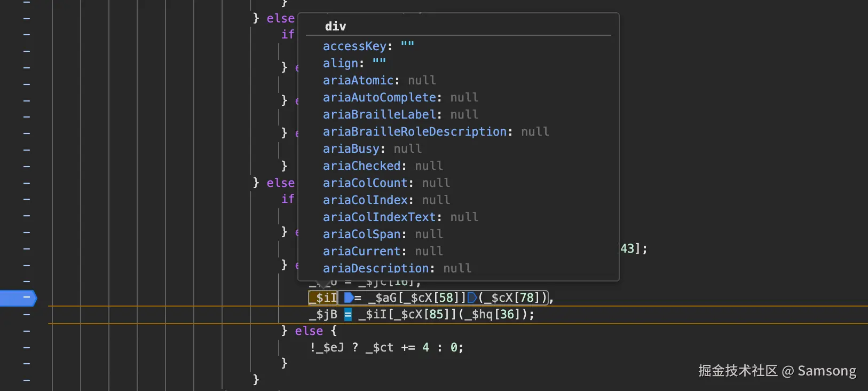Image resolution: width=868 pixels, height=391 pixels.
Task: Click the !_$eJ ternary statement
Action: tap(387, 348)
